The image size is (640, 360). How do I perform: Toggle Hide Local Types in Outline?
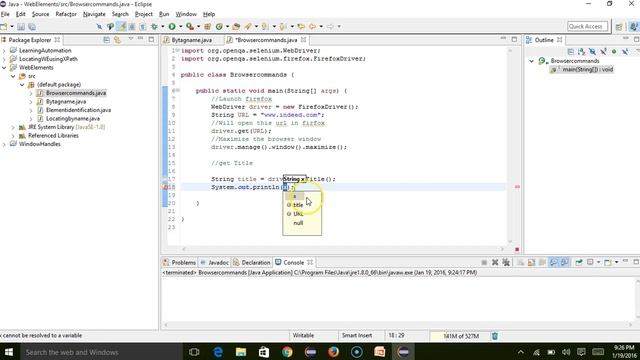625,52
